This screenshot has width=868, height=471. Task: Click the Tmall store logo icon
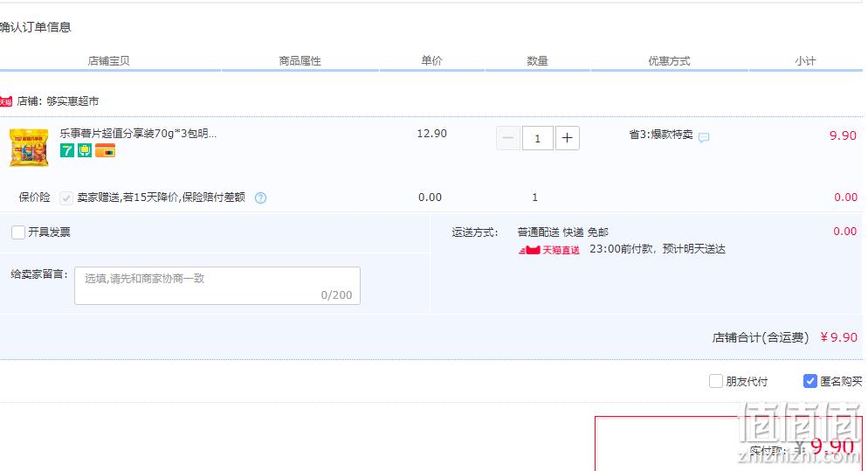5,101
